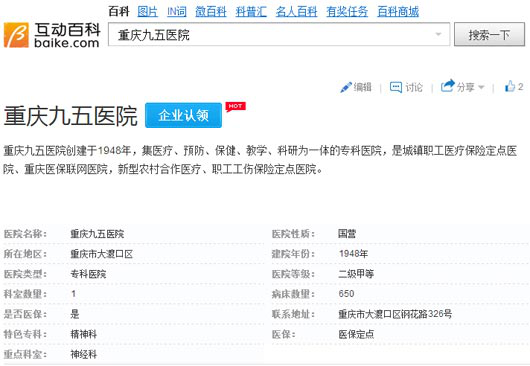530x366 pixels.
Task: Switch to the 微百科 tab
Action: pos(211,12)
